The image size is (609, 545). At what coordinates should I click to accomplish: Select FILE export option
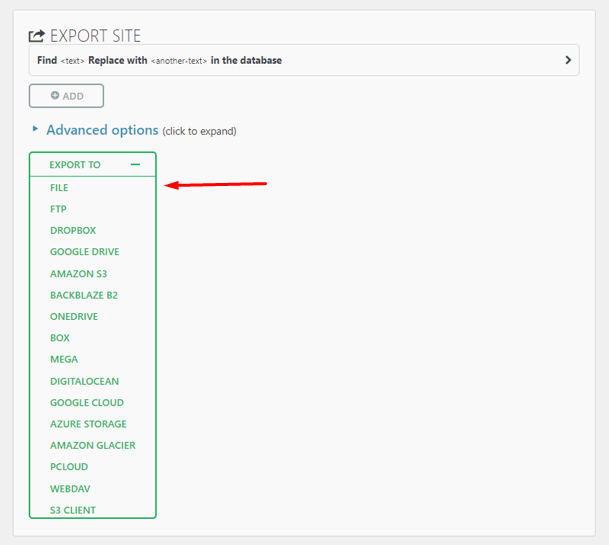[x=59, y=188]
